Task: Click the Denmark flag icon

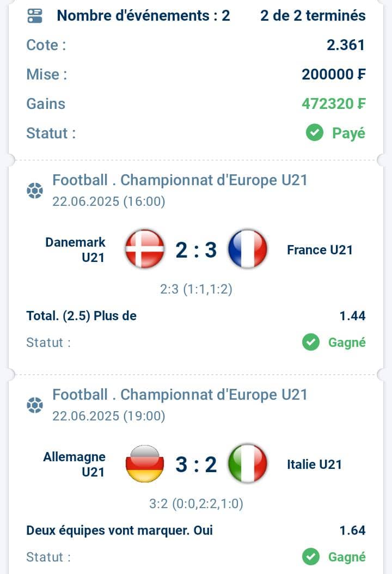Action: pyautogui.click(x=145, y=249)
